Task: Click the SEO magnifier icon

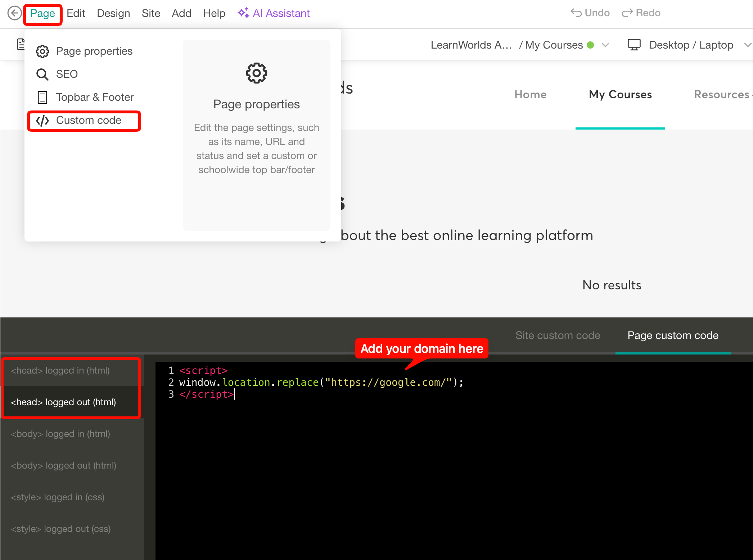Action: [42, 74]
